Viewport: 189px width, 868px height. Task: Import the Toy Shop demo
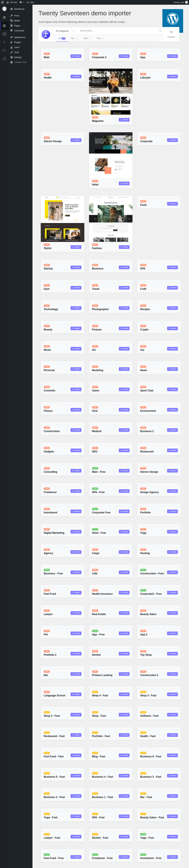172,654
